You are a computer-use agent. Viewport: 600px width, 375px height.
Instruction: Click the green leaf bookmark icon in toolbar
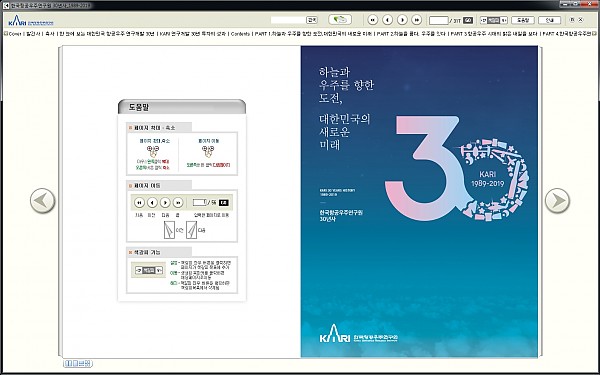(x=340, y=20)
